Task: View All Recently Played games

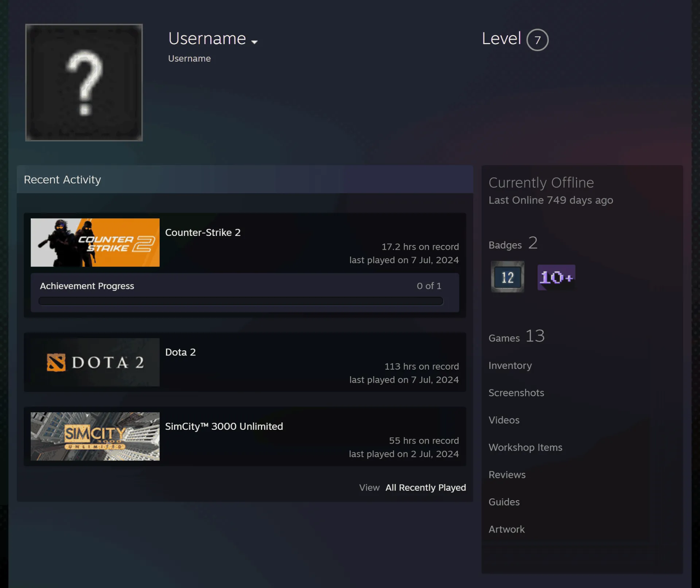Action: pyautogui.click(x=425, y=488)
